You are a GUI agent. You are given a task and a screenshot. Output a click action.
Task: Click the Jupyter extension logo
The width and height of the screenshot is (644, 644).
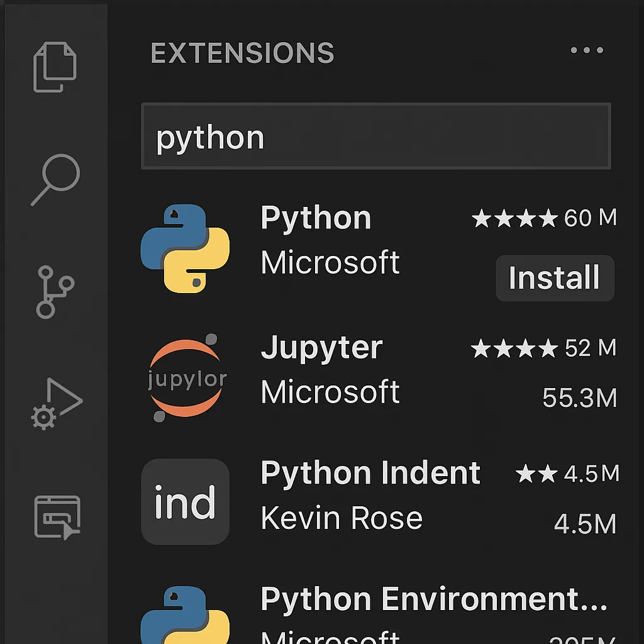tap(186, 378)
